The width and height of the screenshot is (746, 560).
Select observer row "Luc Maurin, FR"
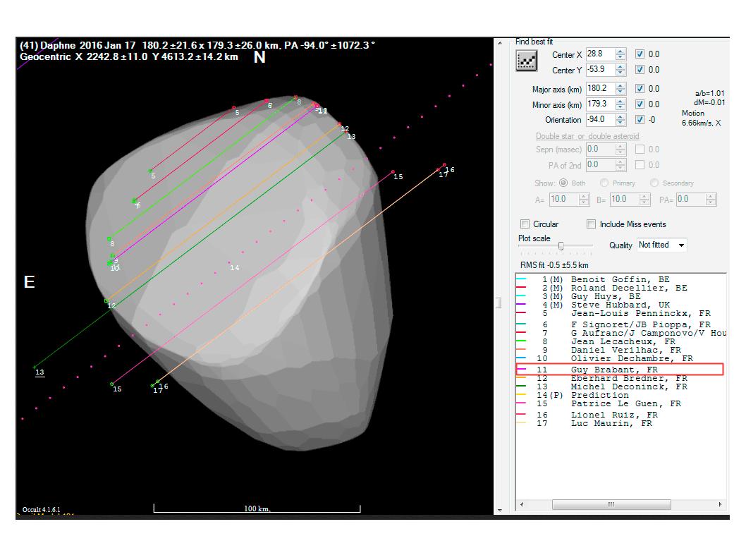pos(620,423)
